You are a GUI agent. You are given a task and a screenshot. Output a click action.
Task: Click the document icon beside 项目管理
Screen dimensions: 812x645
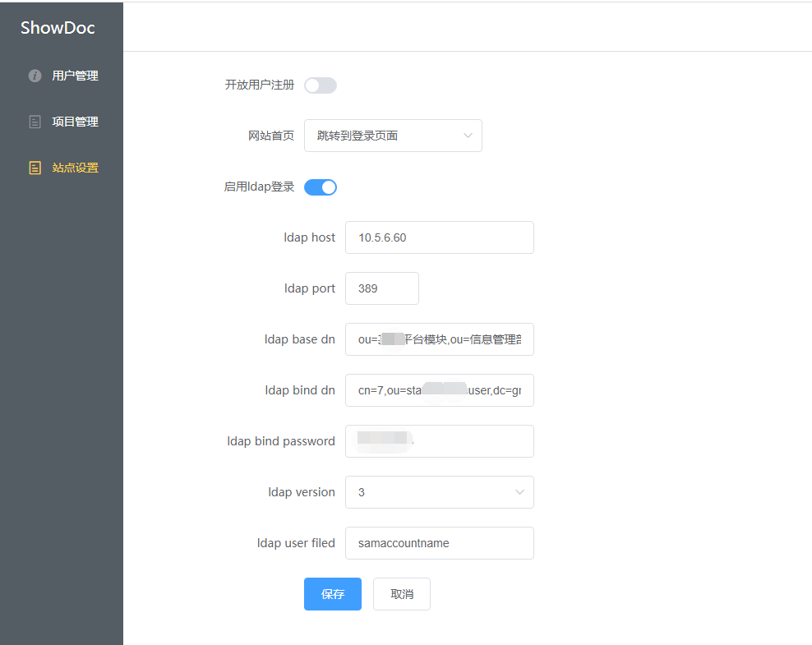pos(35,121)
